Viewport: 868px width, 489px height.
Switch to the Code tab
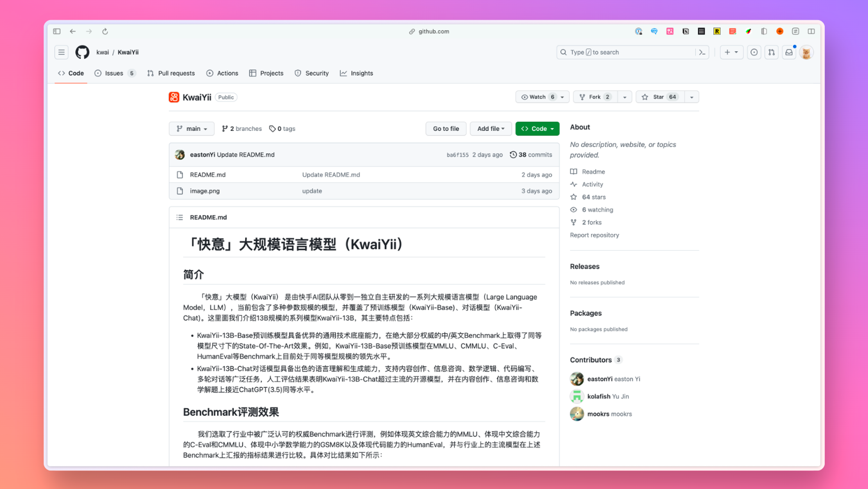coord(71,73)
